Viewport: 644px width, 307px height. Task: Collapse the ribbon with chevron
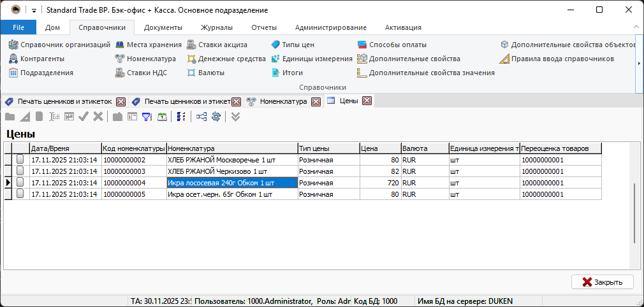636,27
